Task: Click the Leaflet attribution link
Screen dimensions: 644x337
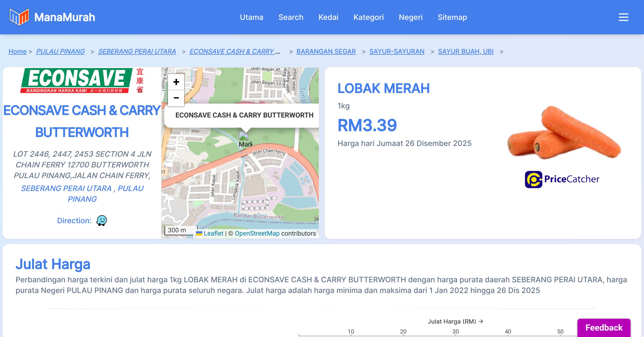Action: coord(213,233)
